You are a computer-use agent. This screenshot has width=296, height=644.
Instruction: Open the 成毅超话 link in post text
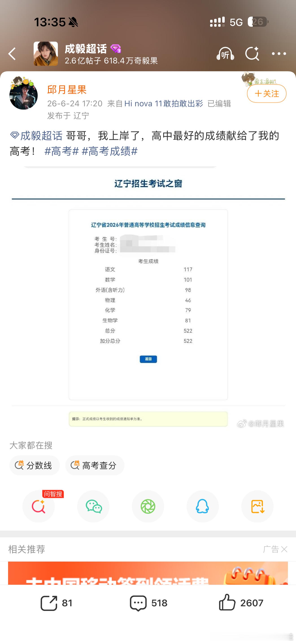pyautogui.click(x=36, y=136)
